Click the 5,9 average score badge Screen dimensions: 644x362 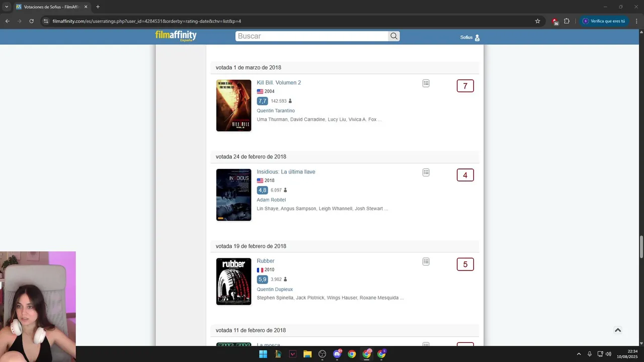262,279
